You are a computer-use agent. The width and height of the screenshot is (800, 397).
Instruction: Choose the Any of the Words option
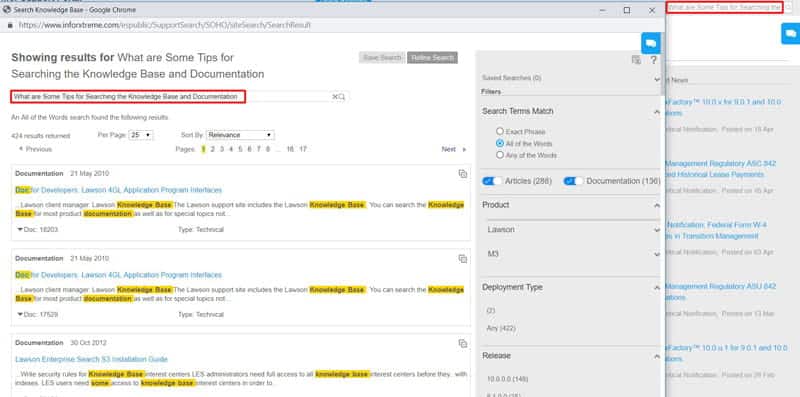click(500, 155)
